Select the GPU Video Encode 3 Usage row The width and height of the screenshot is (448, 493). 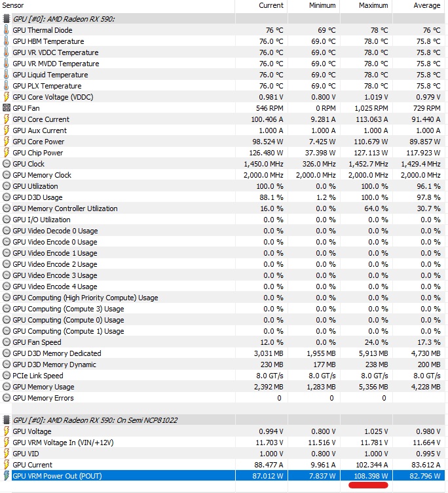224,275
